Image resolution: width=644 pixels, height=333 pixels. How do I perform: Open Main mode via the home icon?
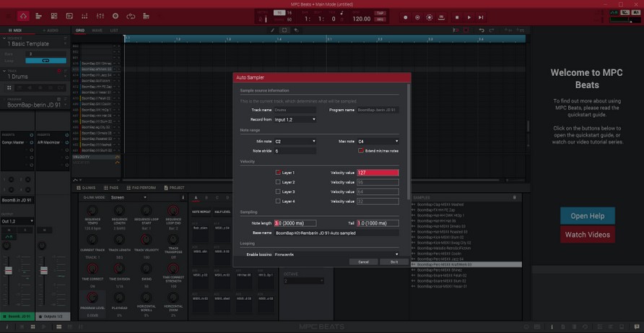23,16
